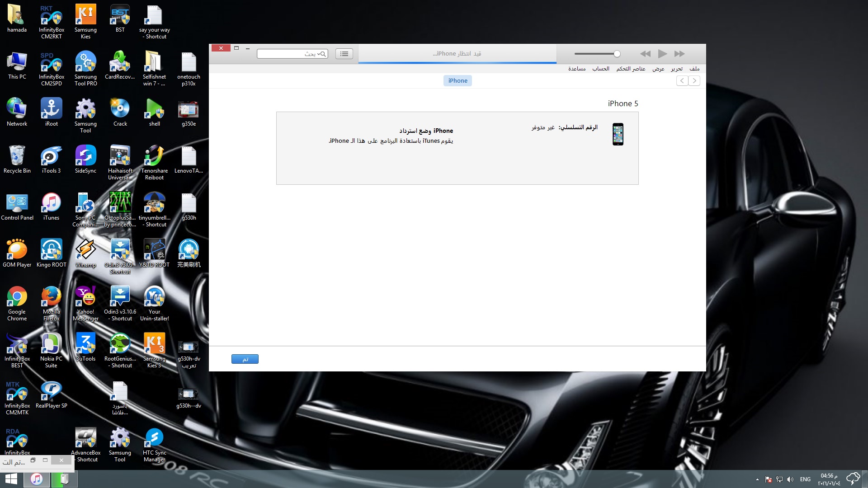The width and height of the screenshot is (868, 488).
Task: Select the iPhone tab in iTunes
Action: (458, 80)
